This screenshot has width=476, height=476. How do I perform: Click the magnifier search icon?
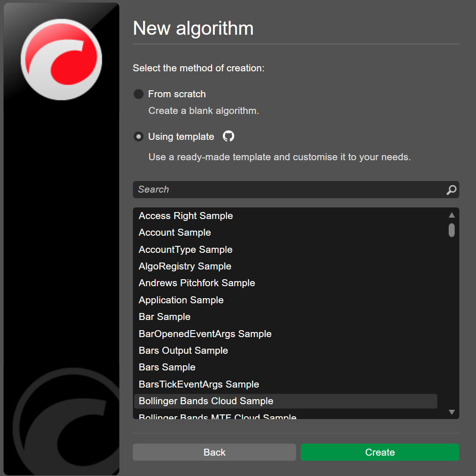[x=451, y=190]
